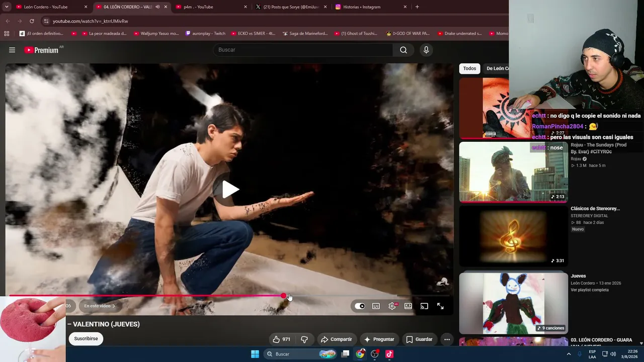Screen dimensions: 644x362
Task: Click the search magnifier button
Action: click(404, 50)
